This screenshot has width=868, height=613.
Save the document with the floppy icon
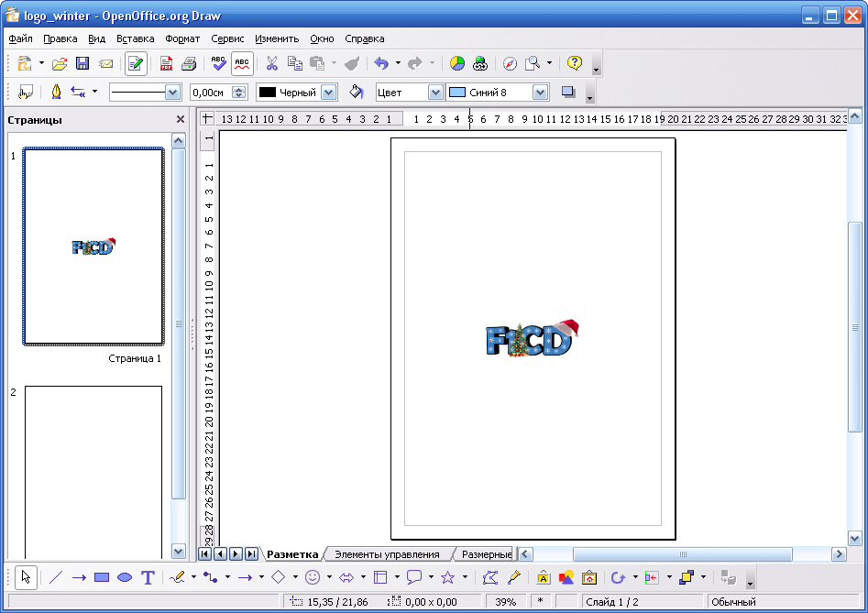pyautogui.click(x=82, y=63)
